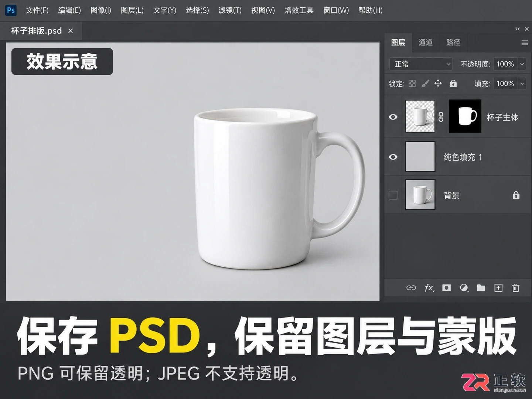The image size is (532, 399).
Task: Hide the 纯色填充 1 layer
Action: tap(393, 157)
